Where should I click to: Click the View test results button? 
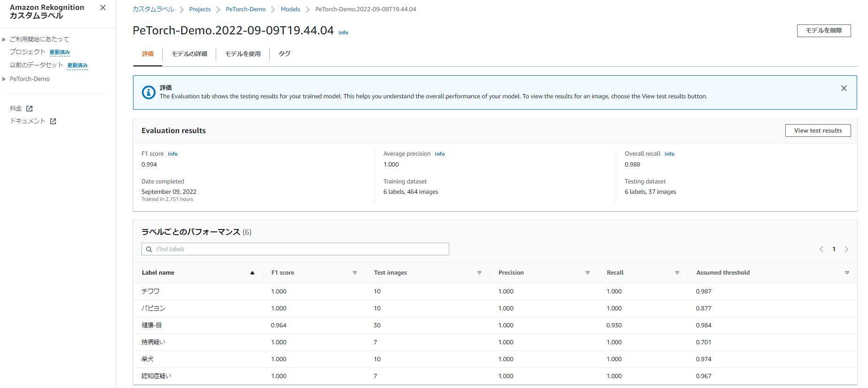(x=818, y=131)
